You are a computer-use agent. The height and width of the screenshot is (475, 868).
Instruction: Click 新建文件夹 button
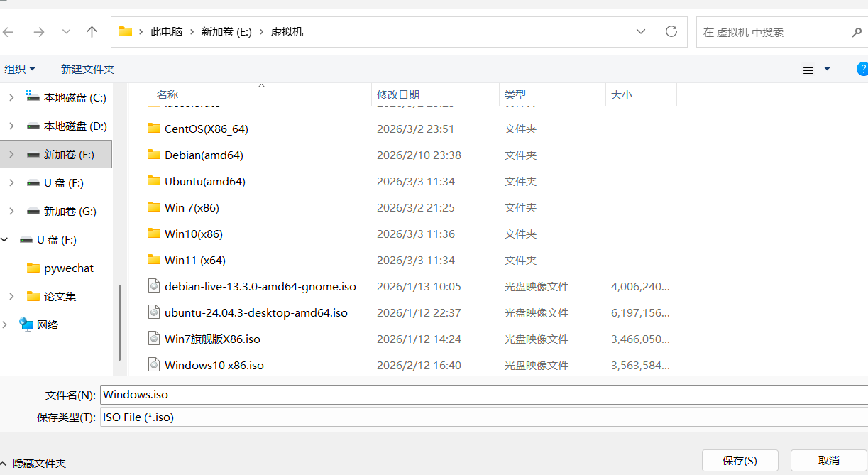87,69
